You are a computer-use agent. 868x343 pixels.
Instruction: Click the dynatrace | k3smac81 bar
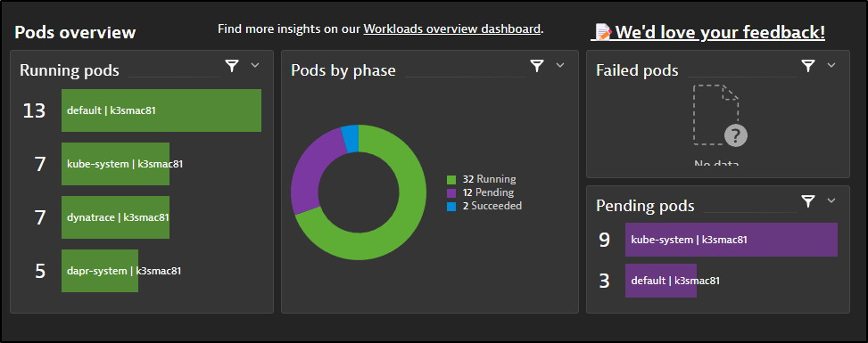[115, 217]
